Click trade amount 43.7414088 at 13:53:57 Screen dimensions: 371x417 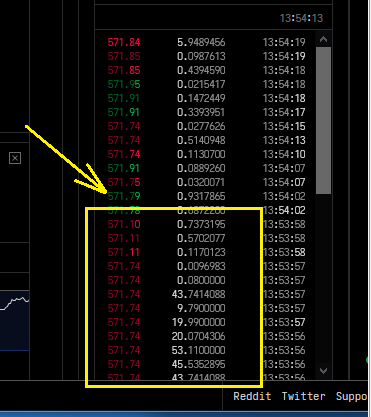[x=198, y=294]
